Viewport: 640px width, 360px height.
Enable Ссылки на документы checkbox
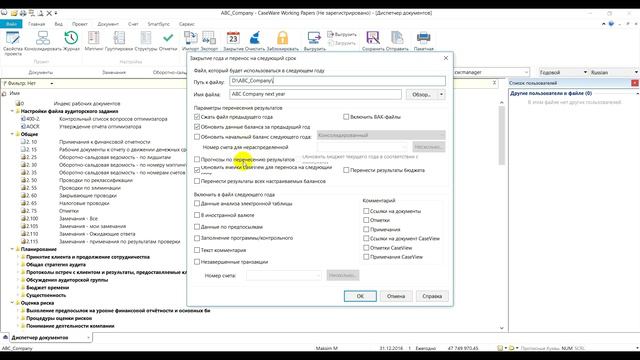(x=366, y=211)
